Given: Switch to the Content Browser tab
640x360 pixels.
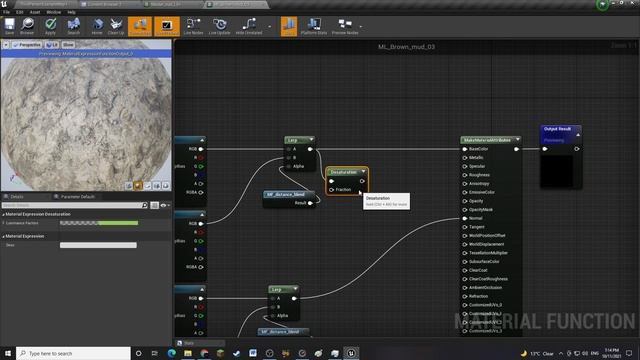Looking at the screenshot, I should tap(107, 4).
